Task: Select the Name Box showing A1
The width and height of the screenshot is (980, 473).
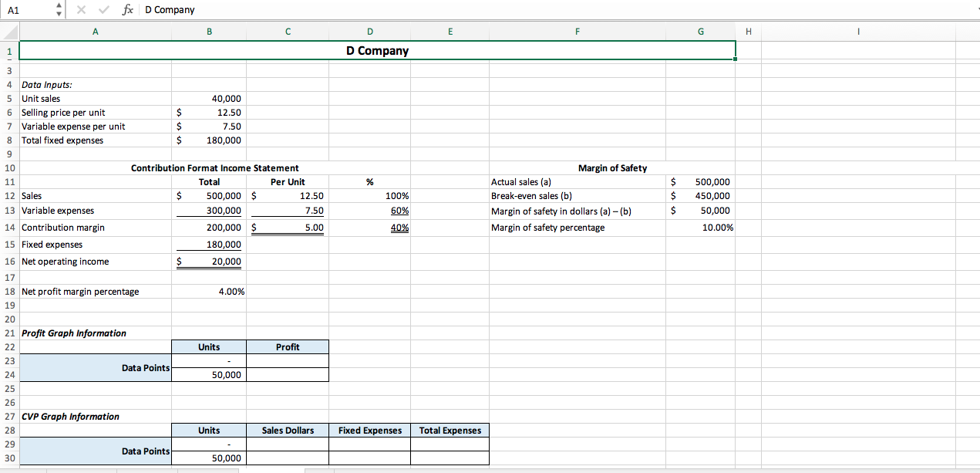Action: click(27, 9)
